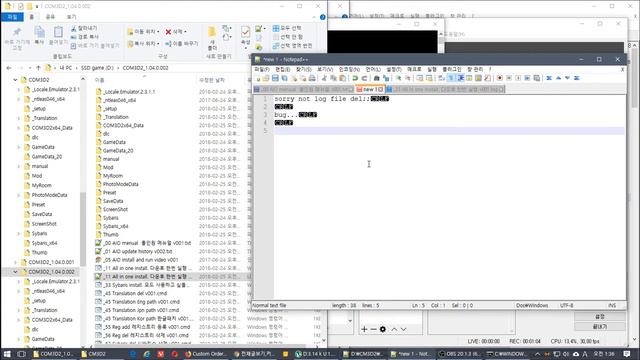Open the 인코딩(N) menu in Notepad++
640x360 pixels.
click(x=349, y=69)
